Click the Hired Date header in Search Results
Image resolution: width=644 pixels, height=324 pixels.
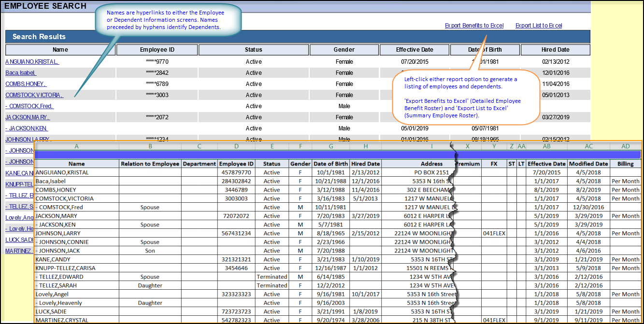(556, 50)
